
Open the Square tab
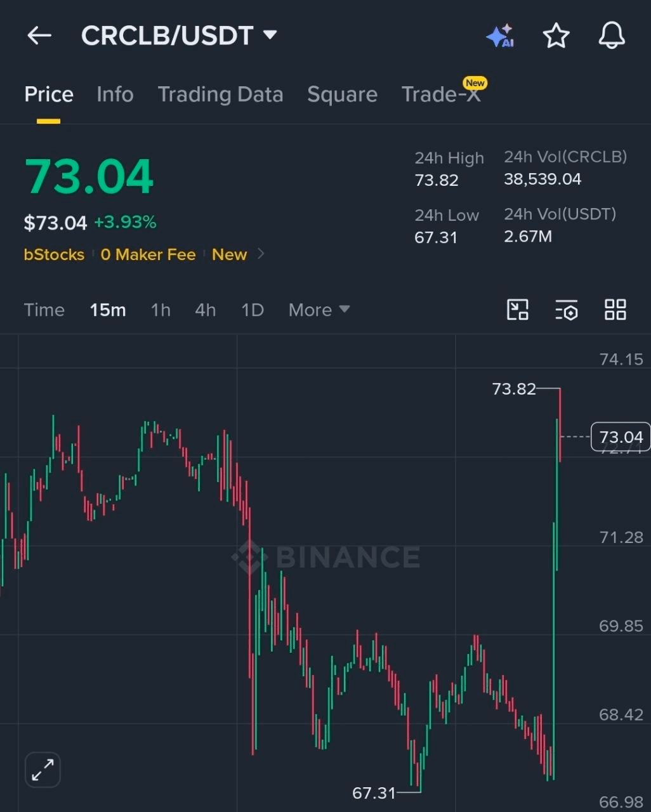pyautogui.click(x=342, y=95)
